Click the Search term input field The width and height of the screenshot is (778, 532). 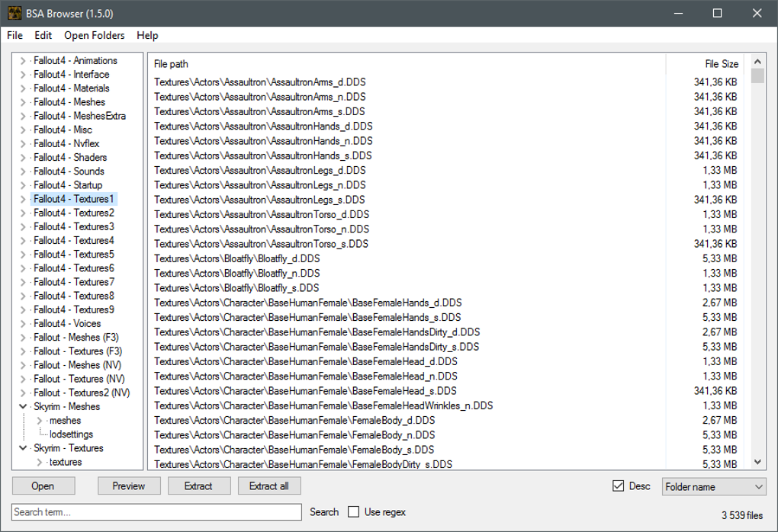156,512
